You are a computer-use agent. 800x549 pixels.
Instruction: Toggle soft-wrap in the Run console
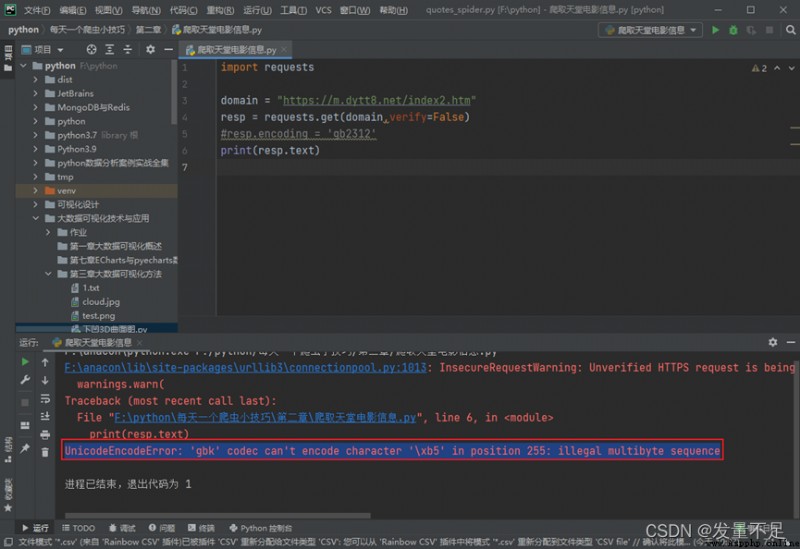coord(45,398)
